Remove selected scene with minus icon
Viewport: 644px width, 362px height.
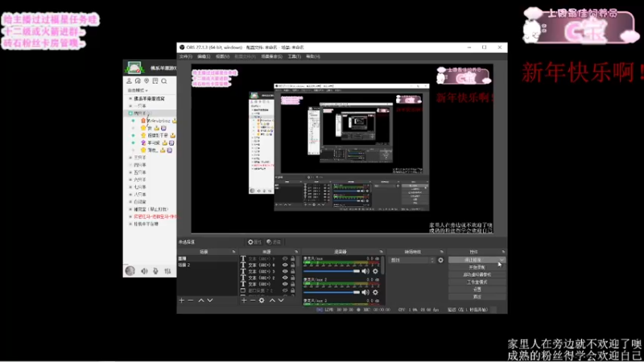point(191,300)
